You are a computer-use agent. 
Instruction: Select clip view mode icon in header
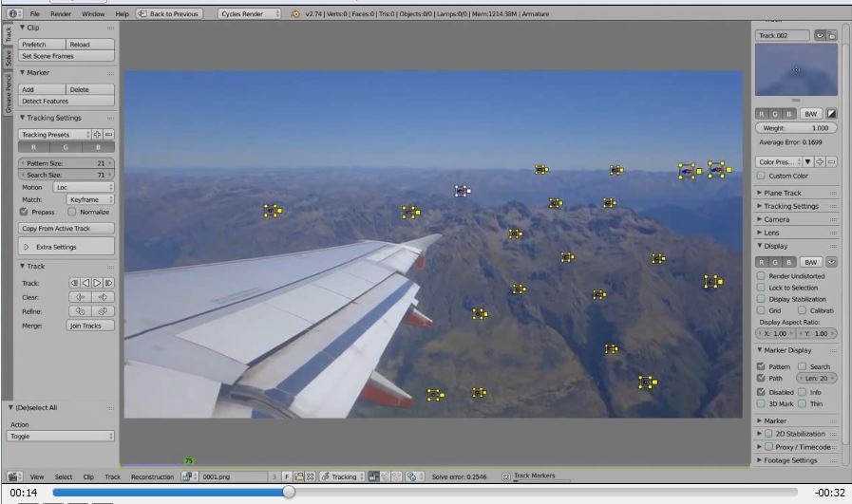(373, 476)
